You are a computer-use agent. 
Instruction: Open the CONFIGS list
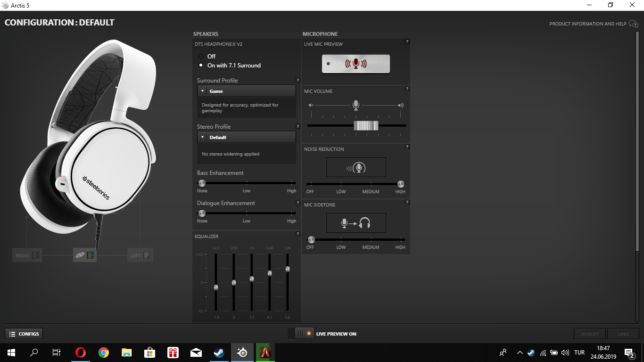[24, 334]
